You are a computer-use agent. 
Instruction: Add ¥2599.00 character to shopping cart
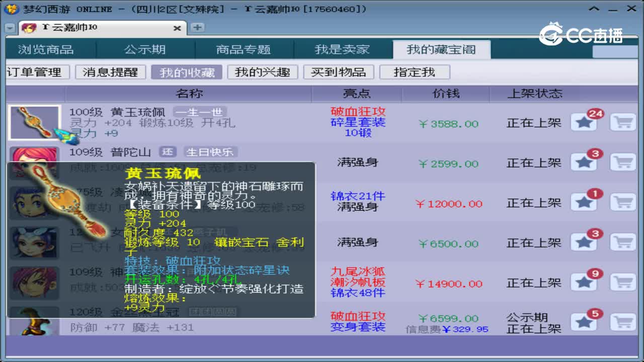coord(623,162)
